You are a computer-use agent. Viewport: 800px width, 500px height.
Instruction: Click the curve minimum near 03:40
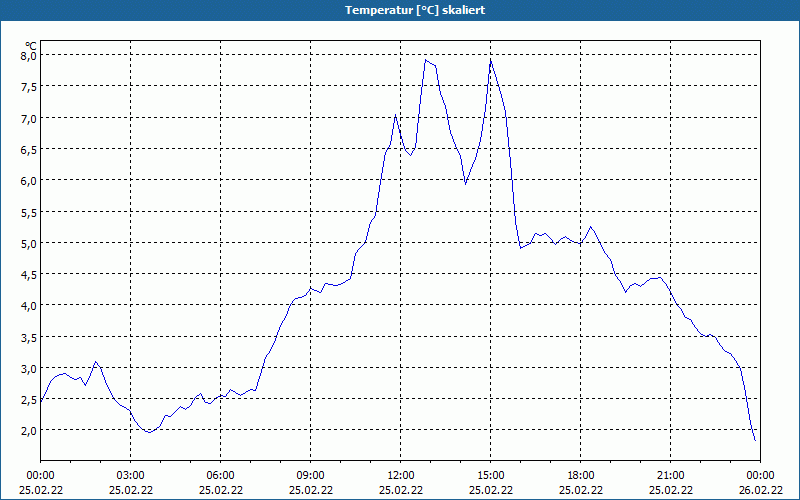(x=149, y=432)
